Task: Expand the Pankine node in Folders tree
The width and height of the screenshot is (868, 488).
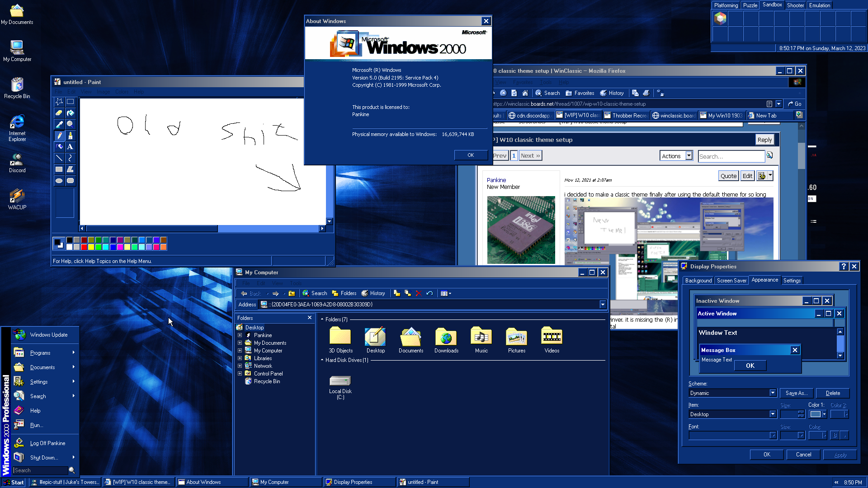Action: click(240, 335)
